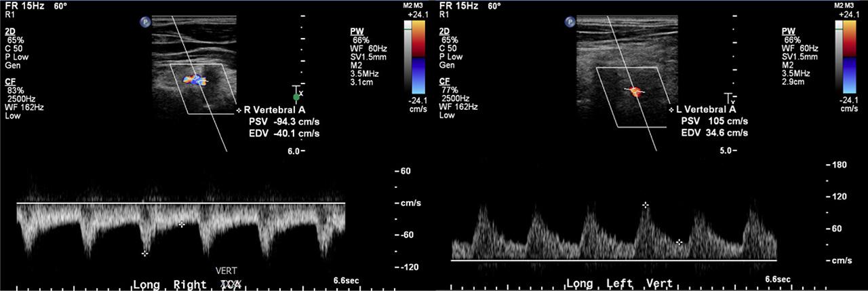Viewport: 868px width, 291px height.
Task: Click the color Doppler velocity bar in the L Vertebral panel
Action: [x=851, y=57]
